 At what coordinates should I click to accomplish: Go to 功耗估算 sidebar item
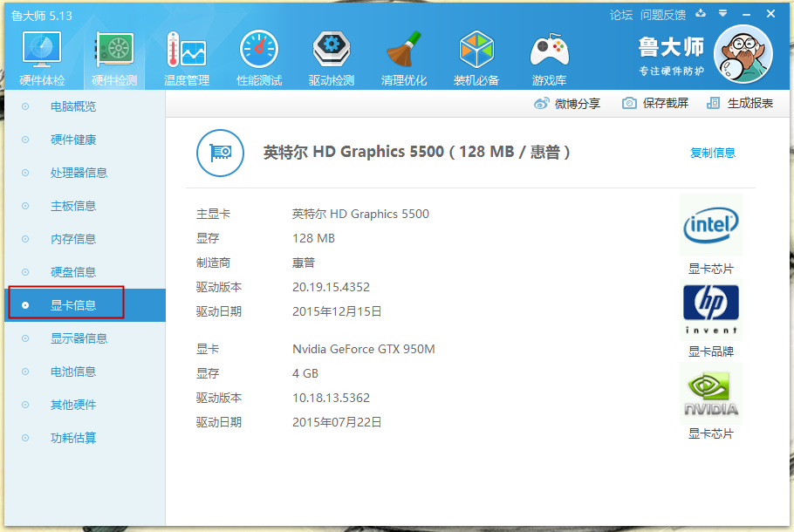coord(73,438)
